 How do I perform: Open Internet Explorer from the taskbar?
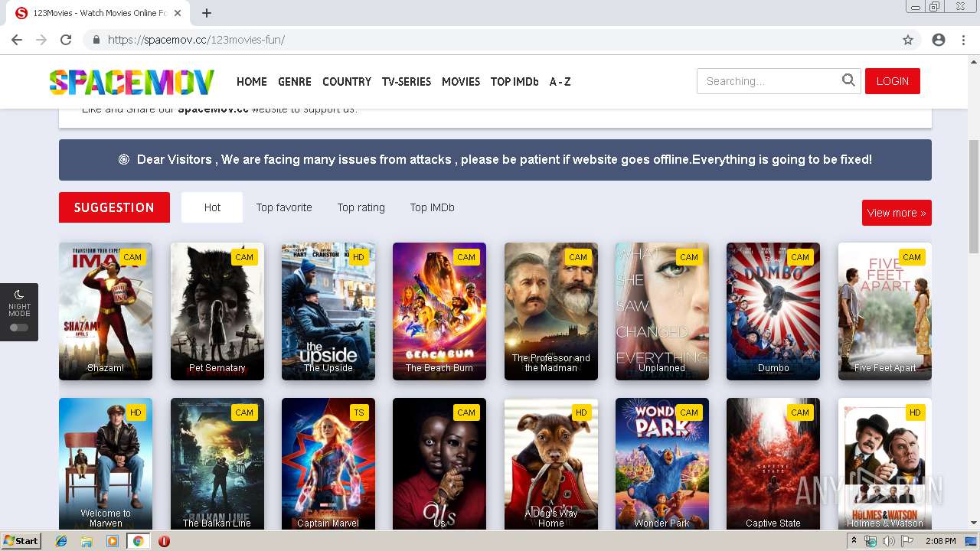coord(61,541)
